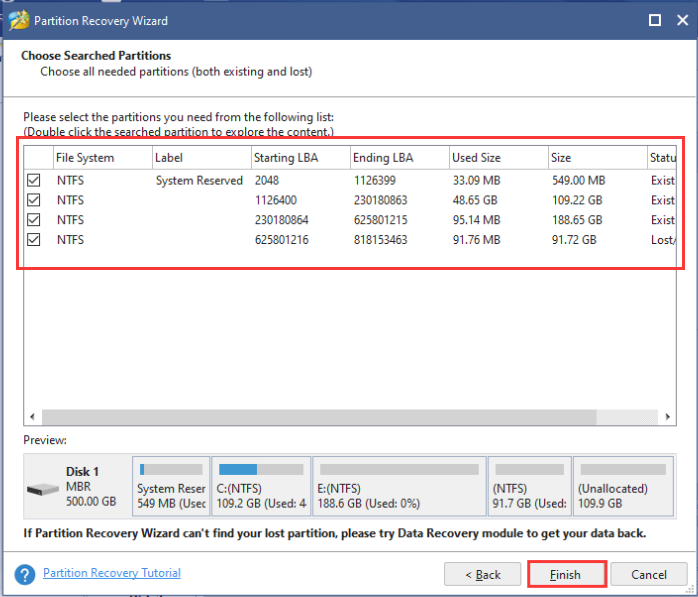Select the 91.7 GB NTFS partition preview
This screenshot has width=698, height=597.
click(x=530, y=486)
